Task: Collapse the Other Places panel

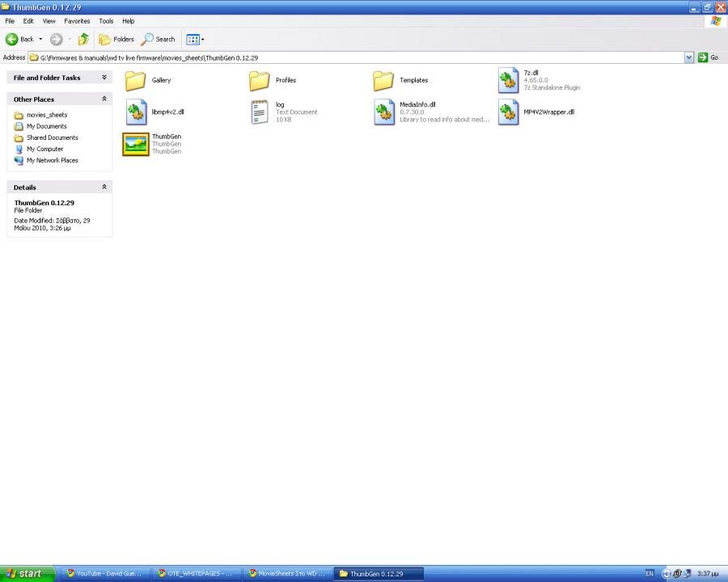Action: click(104, 99)
